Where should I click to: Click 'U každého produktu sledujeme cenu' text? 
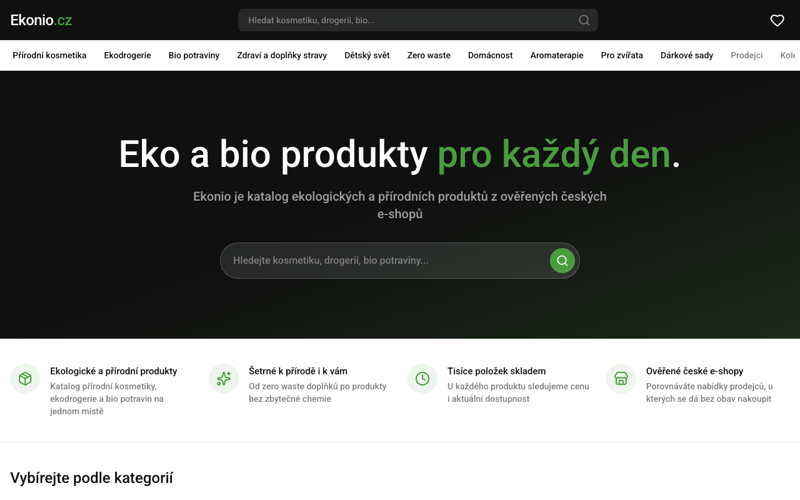pyautogui.click(x=518, y=392)
